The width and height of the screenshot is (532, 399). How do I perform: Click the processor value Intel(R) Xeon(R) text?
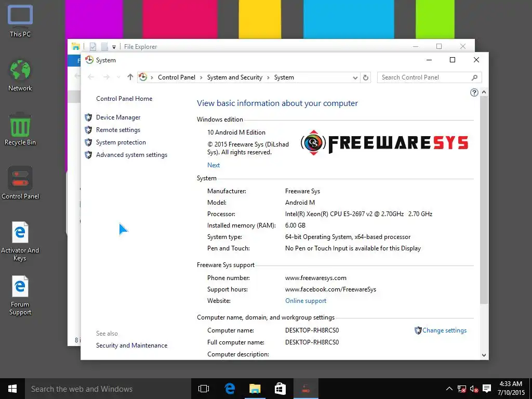[358, 214]
